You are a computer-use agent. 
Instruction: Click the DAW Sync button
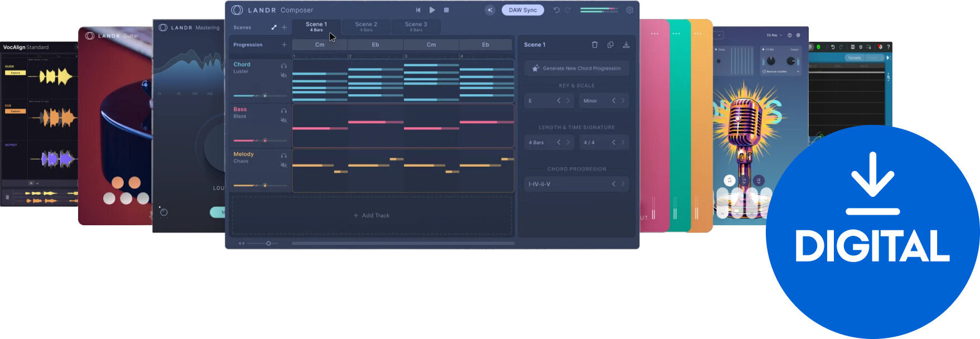pos(523,10)
